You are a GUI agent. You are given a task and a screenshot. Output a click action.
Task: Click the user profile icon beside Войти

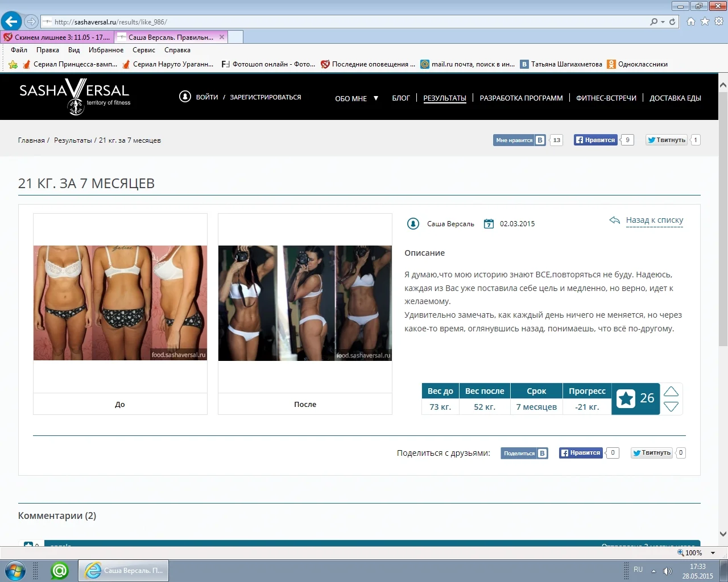pos(185,97)
